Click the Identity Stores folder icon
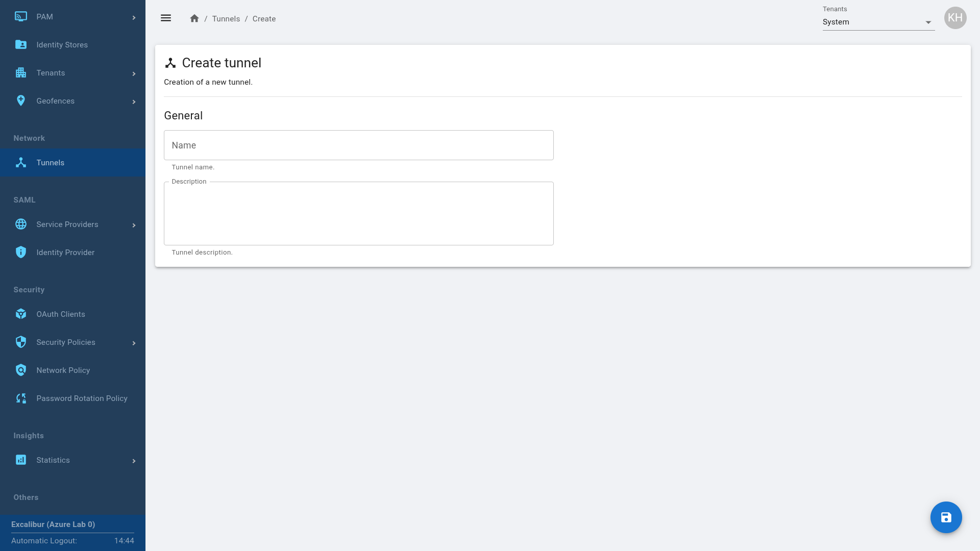The height and width of the screenshot is (551, 980). click(x=21, y=45)
